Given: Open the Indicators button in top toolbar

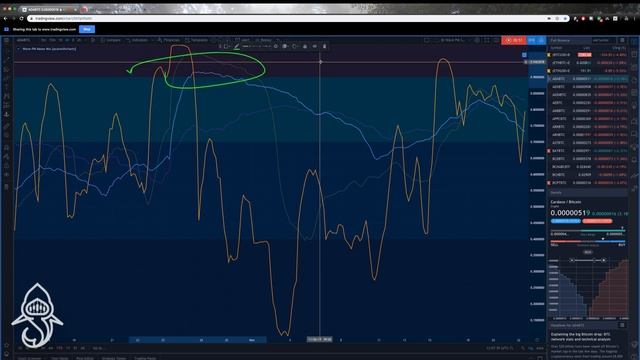Looking at the screenshot, I should coord(137,40).
